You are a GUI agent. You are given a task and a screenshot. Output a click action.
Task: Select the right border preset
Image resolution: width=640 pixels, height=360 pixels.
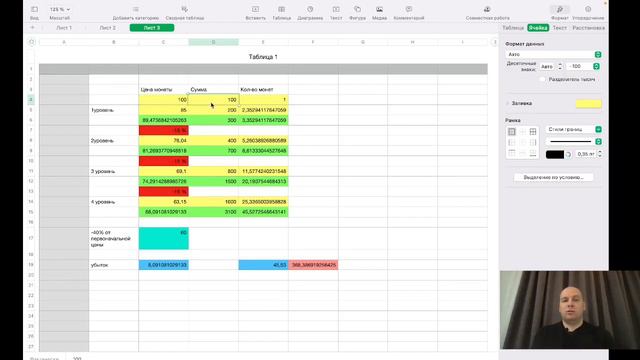coord(533,142)
